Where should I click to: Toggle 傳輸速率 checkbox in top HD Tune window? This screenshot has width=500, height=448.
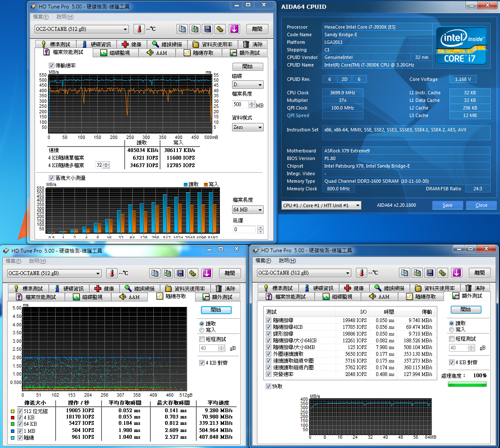point(52,65)
